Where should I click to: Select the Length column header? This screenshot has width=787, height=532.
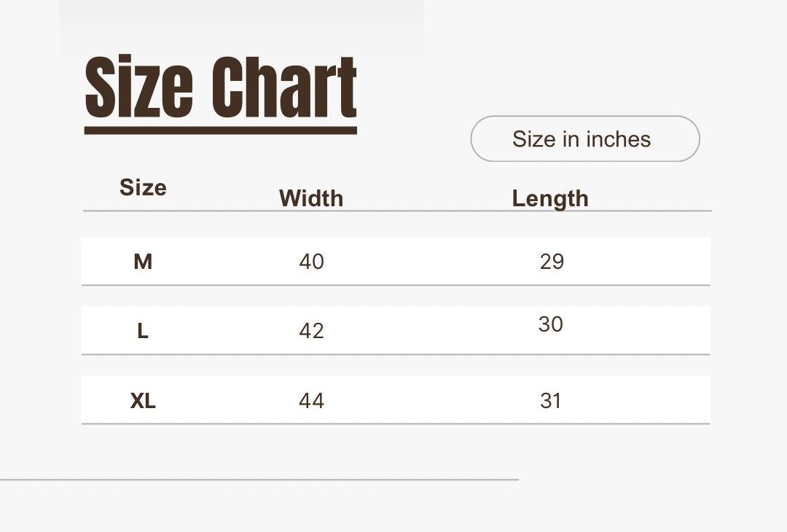click(550, 199)
